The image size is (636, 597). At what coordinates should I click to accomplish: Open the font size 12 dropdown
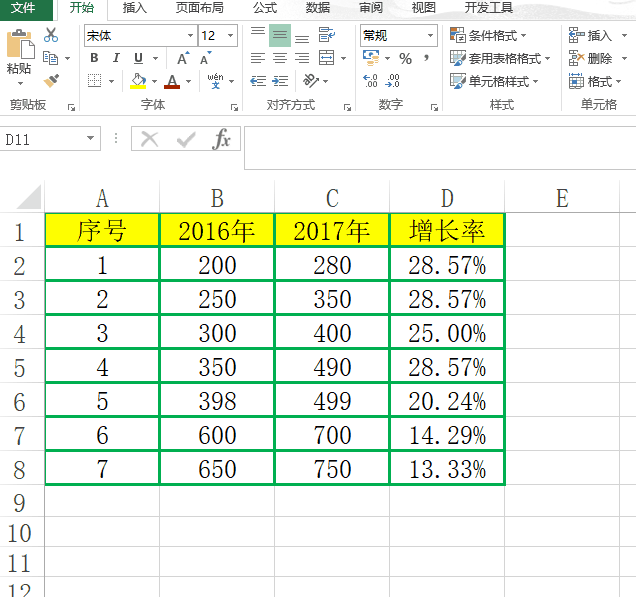click(x=230, y=35)
